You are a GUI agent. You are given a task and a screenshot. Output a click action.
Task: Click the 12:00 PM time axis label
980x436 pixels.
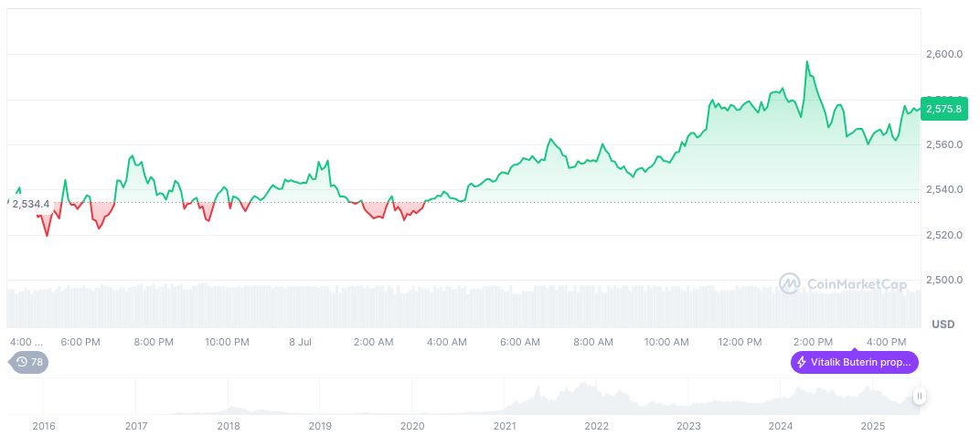pyautogui.click(x=740, y=342)
